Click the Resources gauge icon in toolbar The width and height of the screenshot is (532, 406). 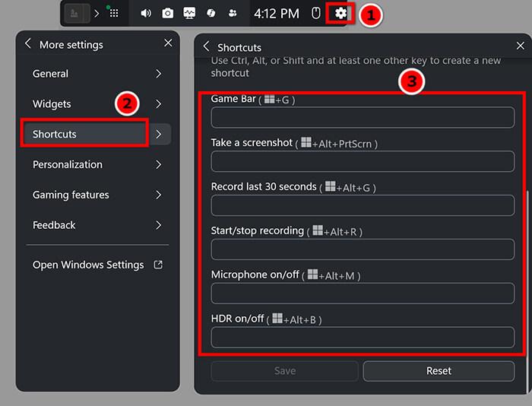pyautogui.click(x=211, y=14)
